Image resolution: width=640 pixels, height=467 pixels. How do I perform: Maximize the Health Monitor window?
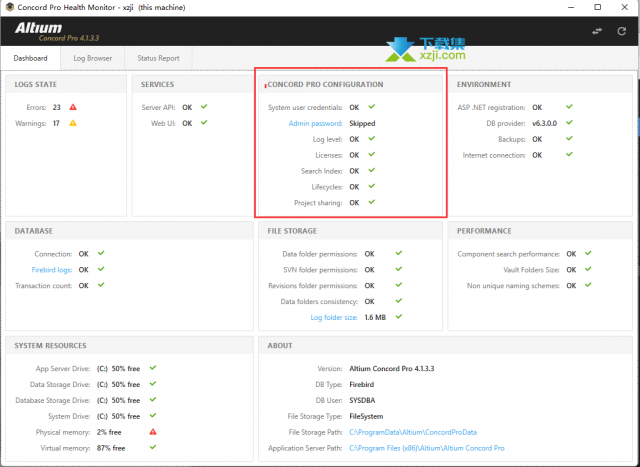(598, 7)
